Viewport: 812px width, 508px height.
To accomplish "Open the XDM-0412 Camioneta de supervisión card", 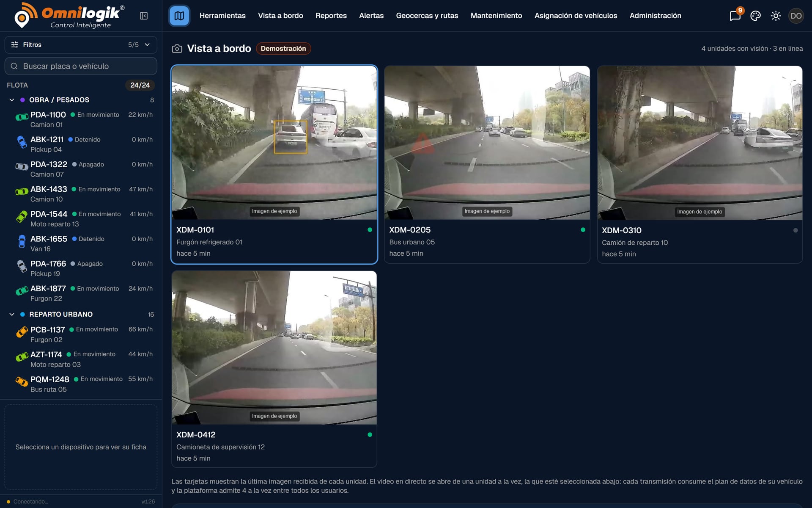I will pyautogui.click(x=274, y=369).
